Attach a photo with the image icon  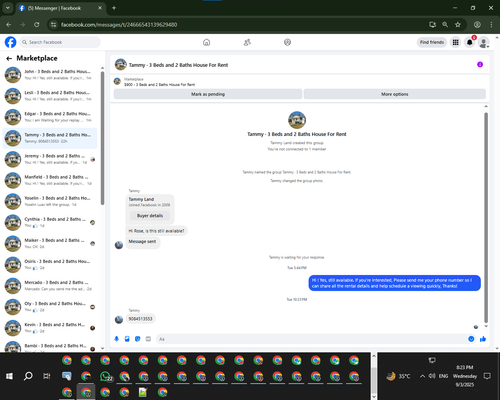tap(127, 339)
